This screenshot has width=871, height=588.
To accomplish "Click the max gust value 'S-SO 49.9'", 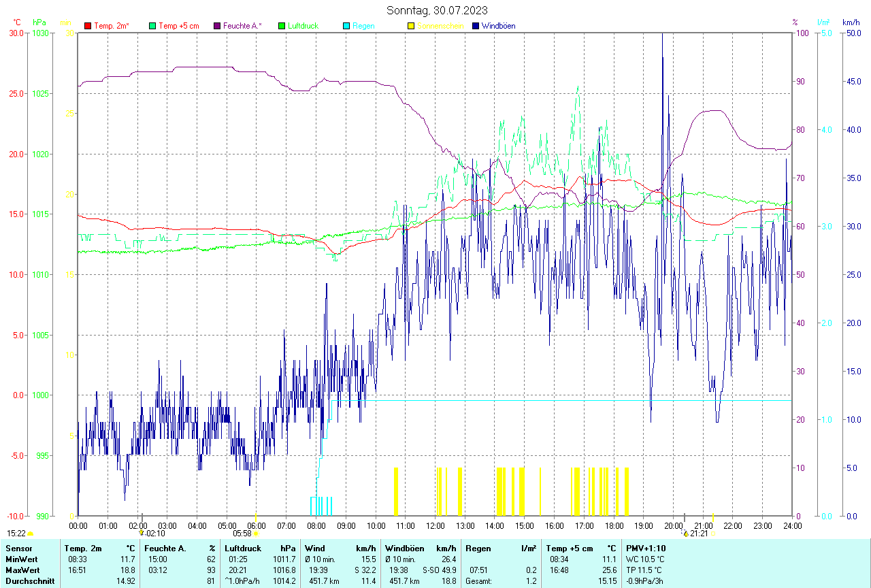I will [439, 570].
